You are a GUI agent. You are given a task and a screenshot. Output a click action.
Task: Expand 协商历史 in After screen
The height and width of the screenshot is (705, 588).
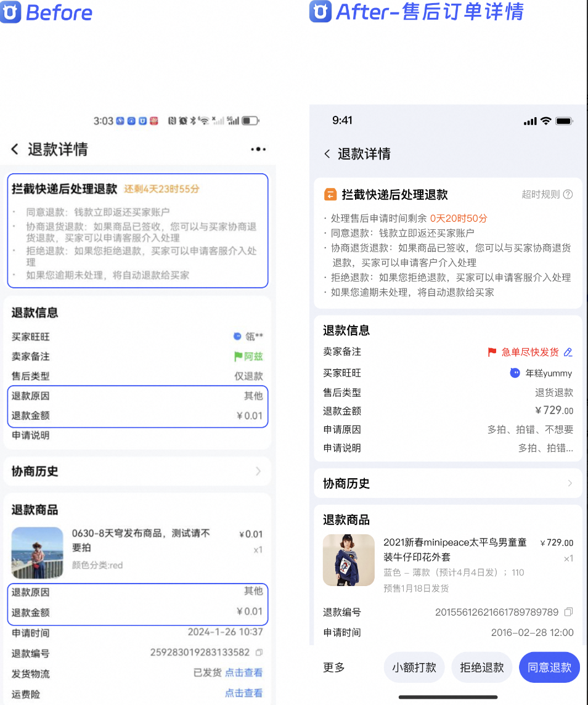(x=447, y=483)
